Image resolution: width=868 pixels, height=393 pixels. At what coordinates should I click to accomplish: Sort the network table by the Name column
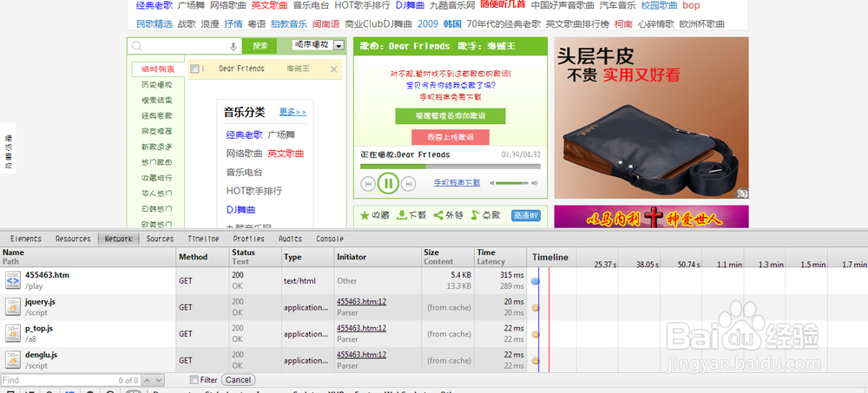point(89,257)
